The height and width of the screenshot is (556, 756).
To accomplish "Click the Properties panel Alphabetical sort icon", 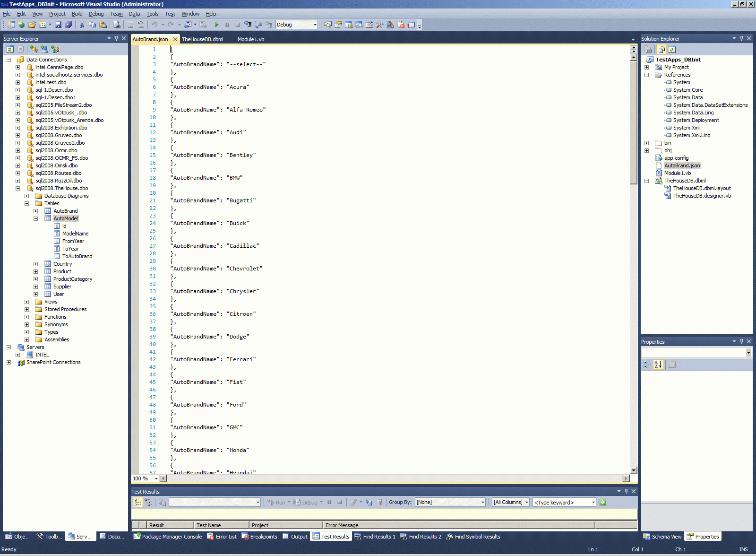I will 658,365.
